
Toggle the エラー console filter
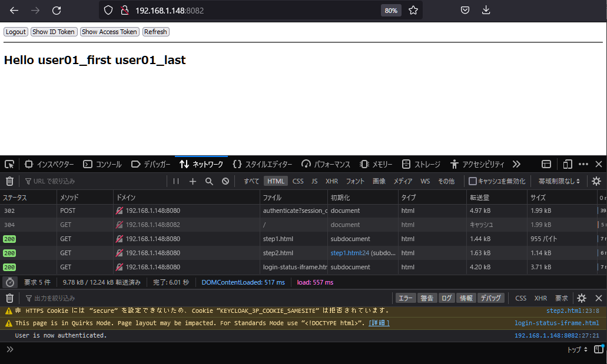click(405, 298)
